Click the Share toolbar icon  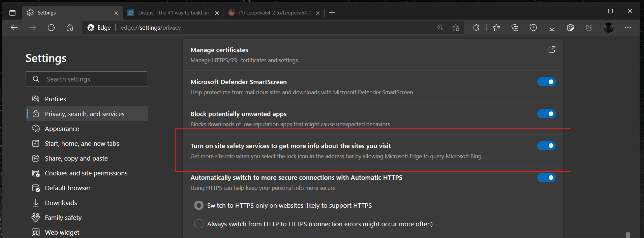[x=589, y=28]
